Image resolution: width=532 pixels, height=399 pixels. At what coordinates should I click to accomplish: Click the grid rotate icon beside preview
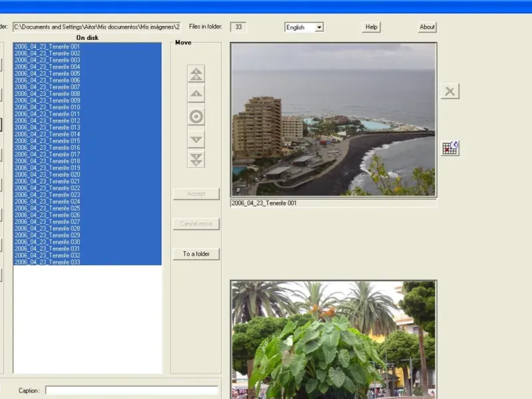pos(450,148)
